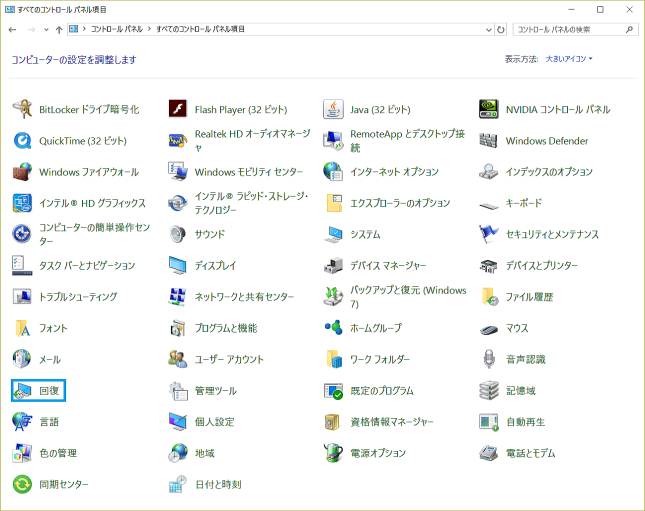Click the 同期センター green sync icon
This screenshot has width=645, height=511.
22,485
